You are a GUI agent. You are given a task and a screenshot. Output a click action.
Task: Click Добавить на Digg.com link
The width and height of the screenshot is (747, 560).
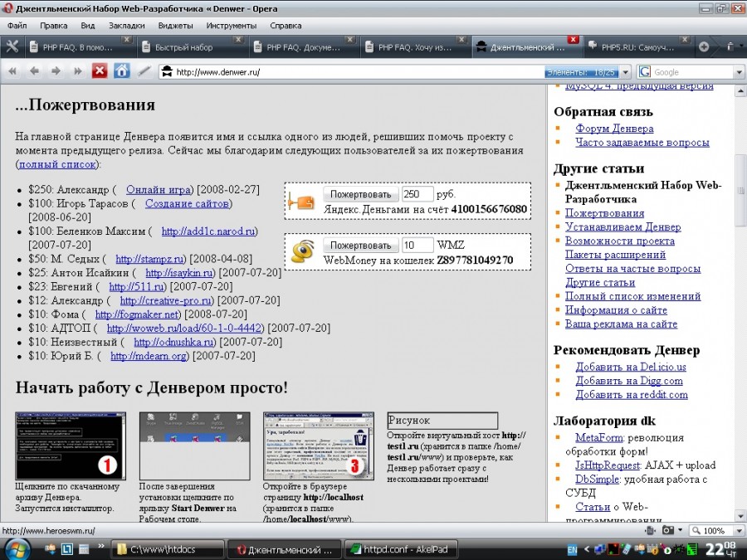pos(629,381)
